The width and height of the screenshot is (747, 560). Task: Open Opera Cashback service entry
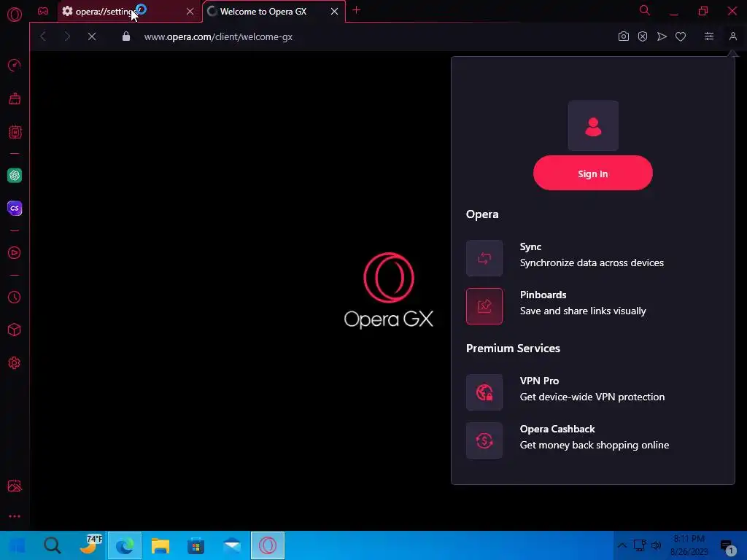[x=592, y=440]
